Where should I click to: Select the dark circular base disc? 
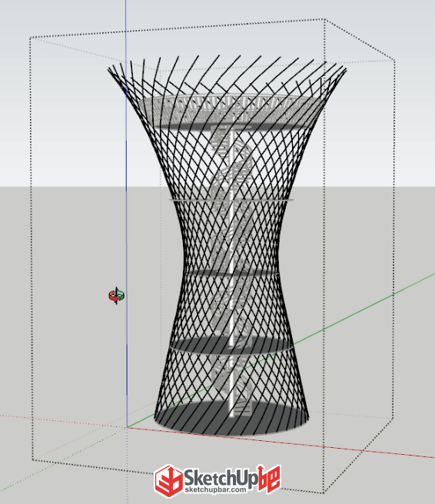(232, 419)
